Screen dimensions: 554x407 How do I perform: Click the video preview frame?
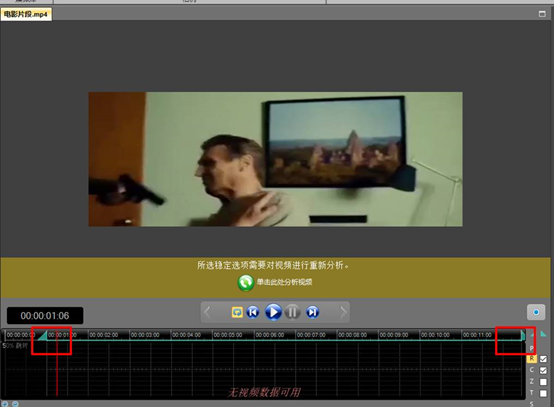point(275,159)
